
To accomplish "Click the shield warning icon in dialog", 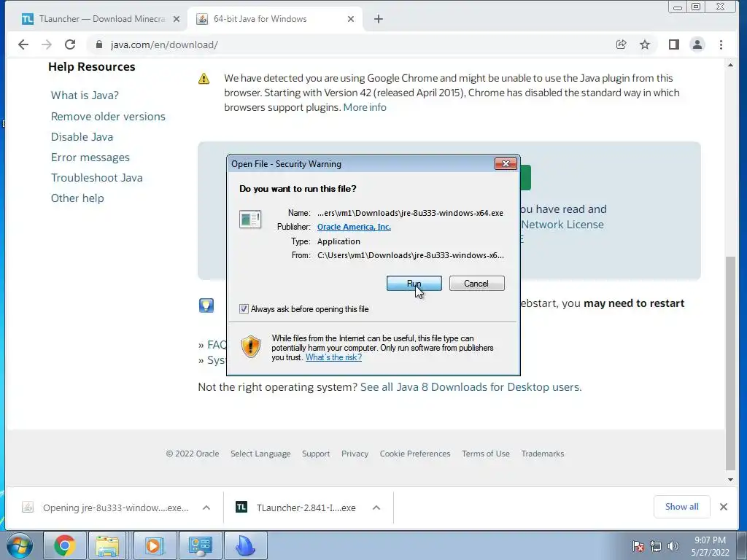I will 251,346.
